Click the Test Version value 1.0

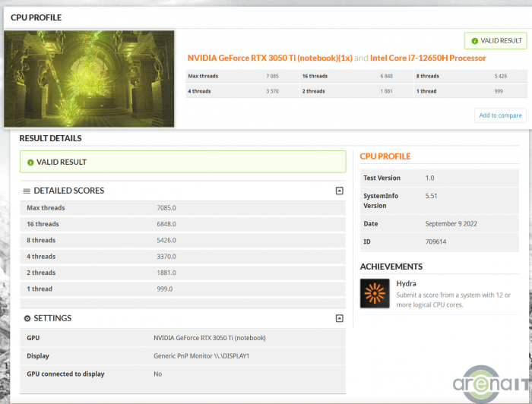[429, 178]
